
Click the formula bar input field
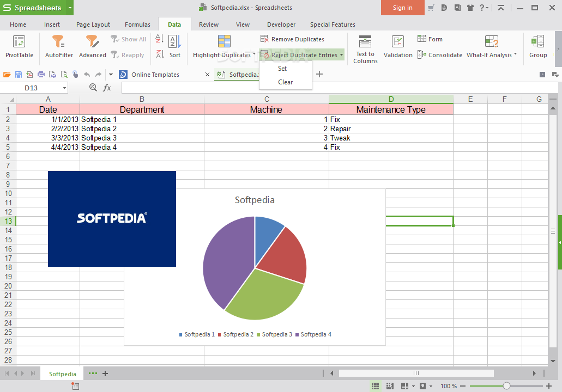click(x=340, y=88)
